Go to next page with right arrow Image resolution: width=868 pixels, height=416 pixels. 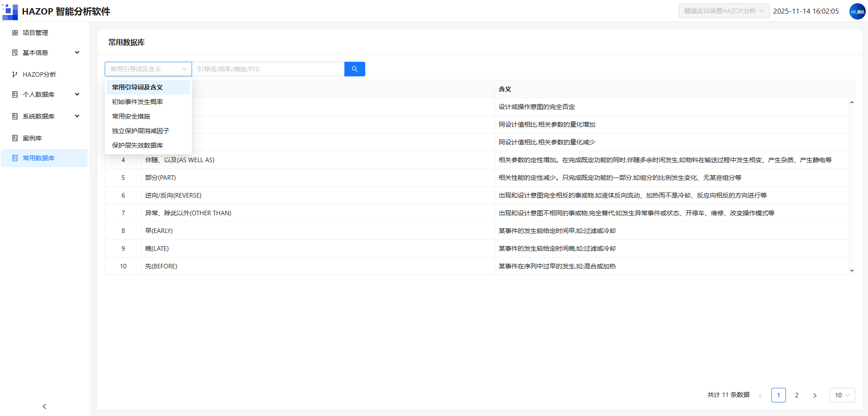(815, 395)
